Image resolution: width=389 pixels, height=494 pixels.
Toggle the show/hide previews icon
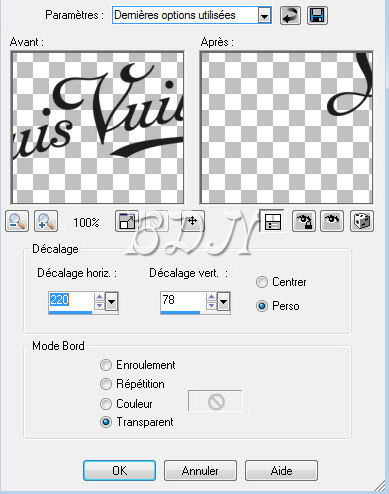(x=272, y=221)
